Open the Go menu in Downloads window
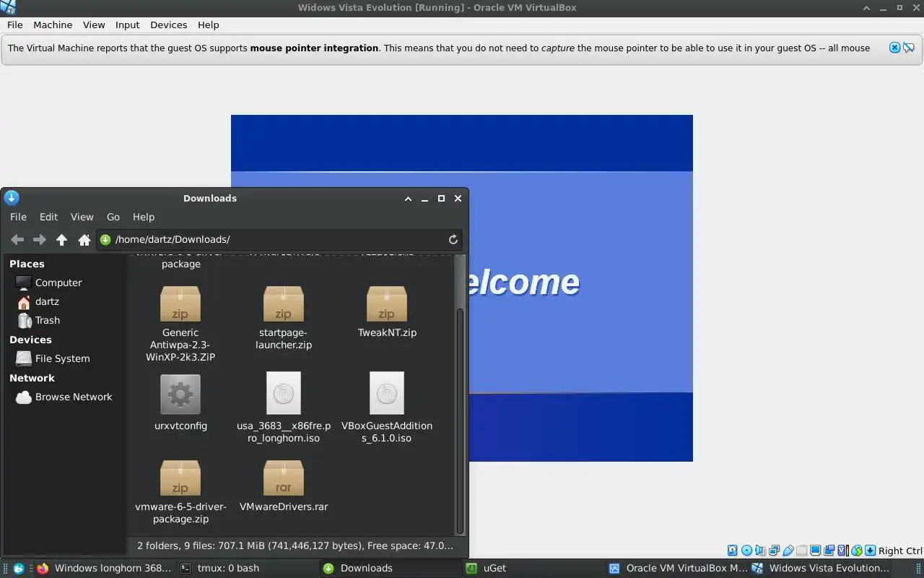This screenshot has height=578, width=924. click(113, 217)
